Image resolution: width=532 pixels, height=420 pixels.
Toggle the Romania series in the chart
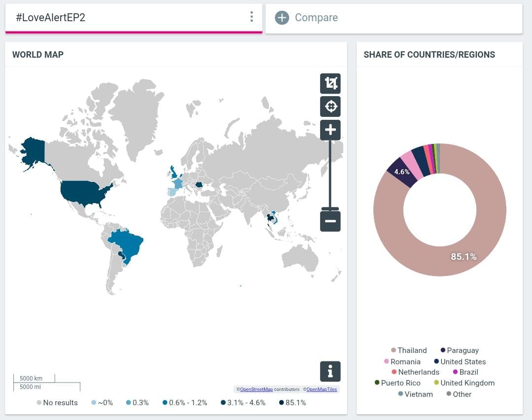coord(400,361)
